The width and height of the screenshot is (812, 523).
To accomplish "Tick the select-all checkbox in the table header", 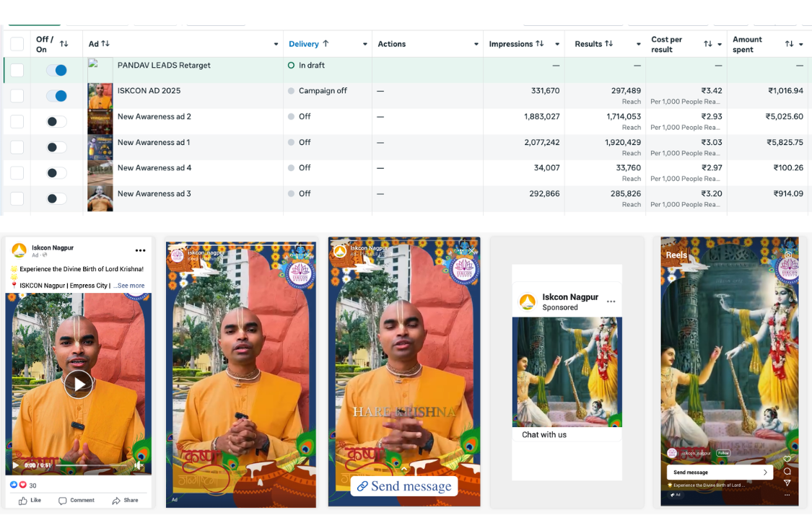I will pyautogui.click(x=17, y=44).
